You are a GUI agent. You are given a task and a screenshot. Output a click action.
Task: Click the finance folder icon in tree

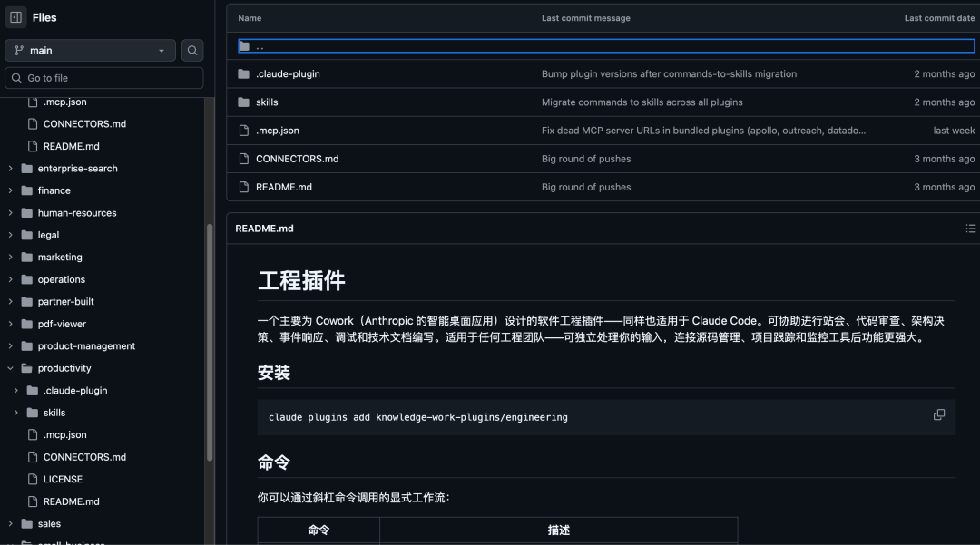coord(27,190)
